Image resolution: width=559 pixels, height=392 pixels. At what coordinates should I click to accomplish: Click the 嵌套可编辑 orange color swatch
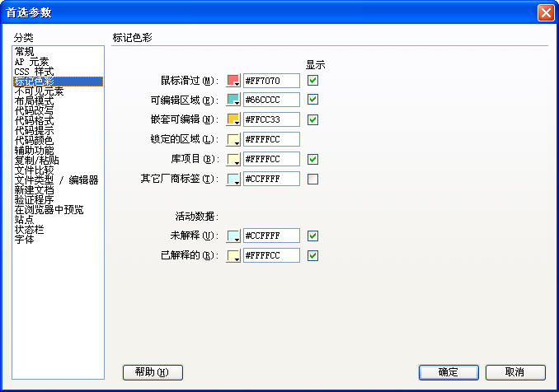tap(233, 120)
